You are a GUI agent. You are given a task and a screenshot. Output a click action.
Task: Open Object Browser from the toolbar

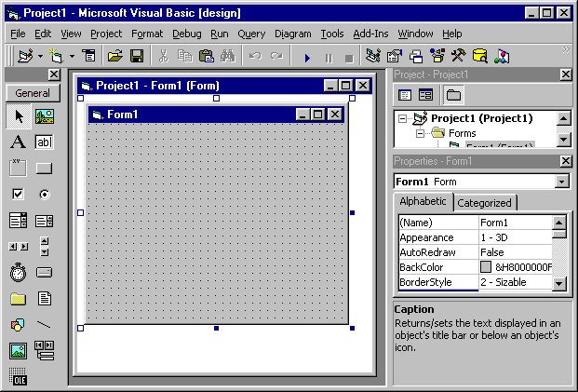pyautogui.click(x=437, y=56)
